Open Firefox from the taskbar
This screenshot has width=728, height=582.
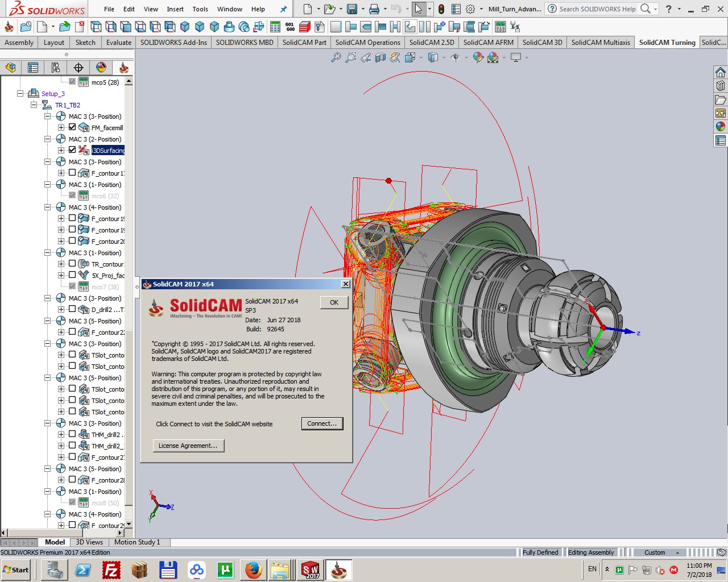click(254, 569)
